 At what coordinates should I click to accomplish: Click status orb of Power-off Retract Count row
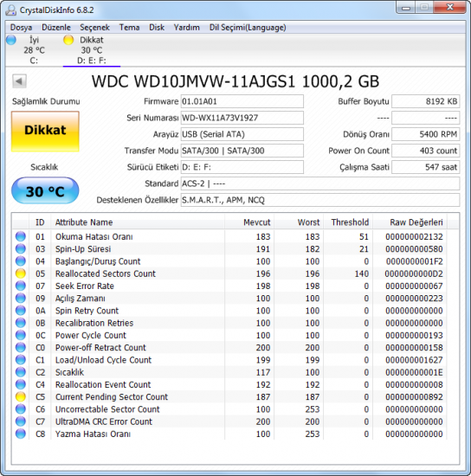pos(21,348)
